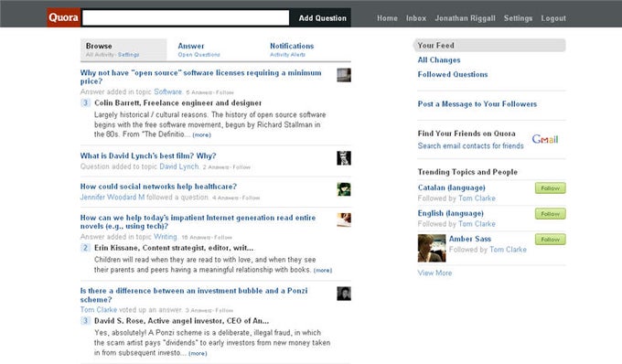Screen dimensions: 622x364
Task: Click avatar thumbnail beside healthcare question
Action: coord(344,189)
